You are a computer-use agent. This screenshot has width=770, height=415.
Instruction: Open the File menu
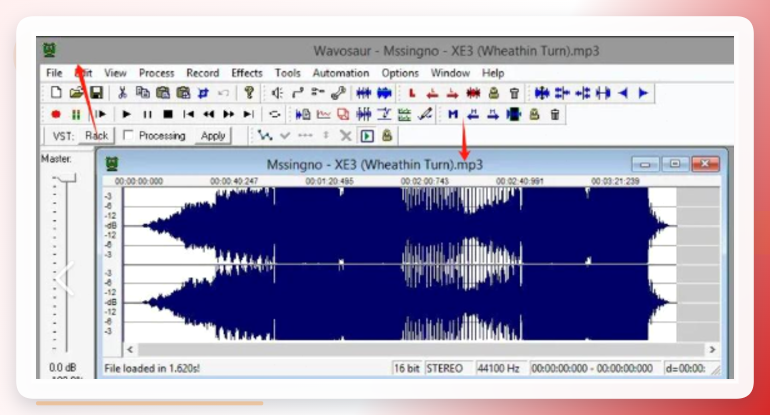[54, 73]
